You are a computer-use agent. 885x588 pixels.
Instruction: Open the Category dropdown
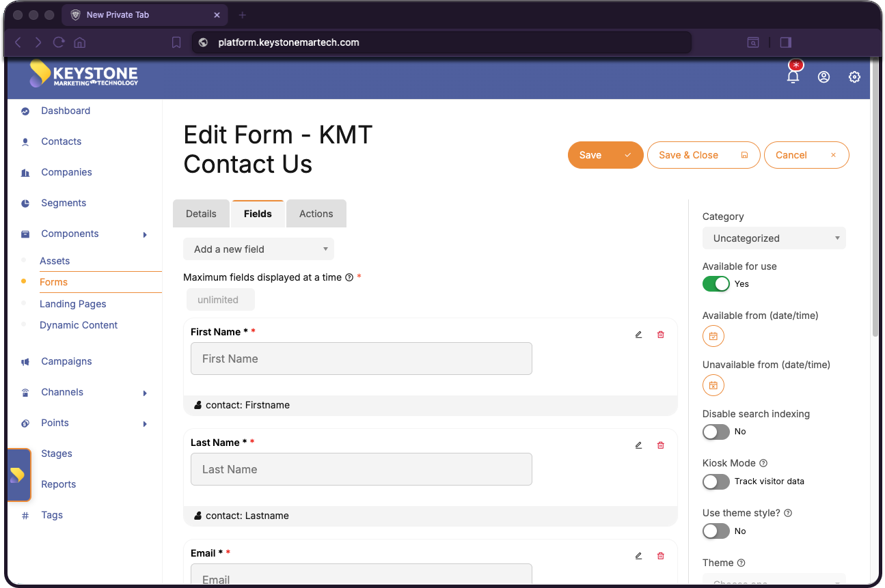click(774, 238)
